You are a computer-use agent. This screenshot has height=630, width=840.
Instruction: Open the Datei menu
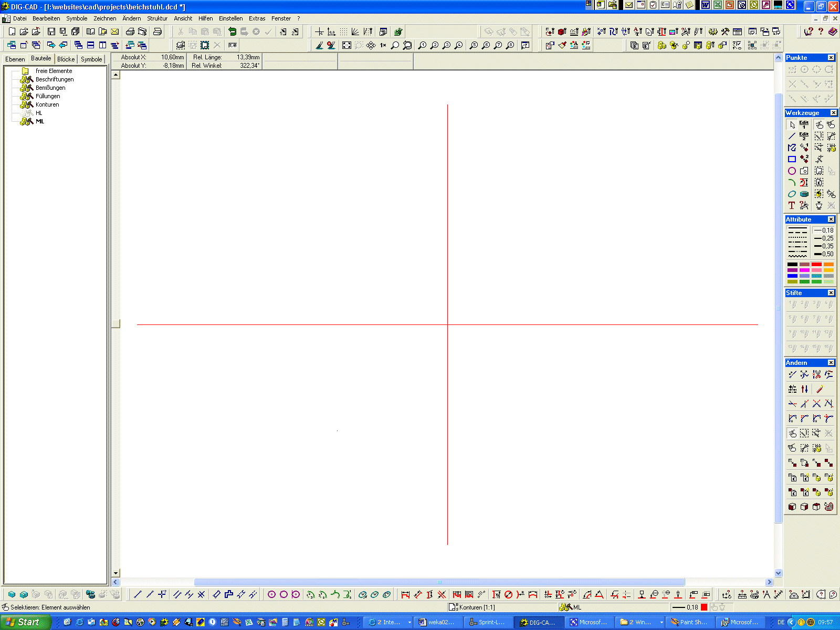(20, 18)
